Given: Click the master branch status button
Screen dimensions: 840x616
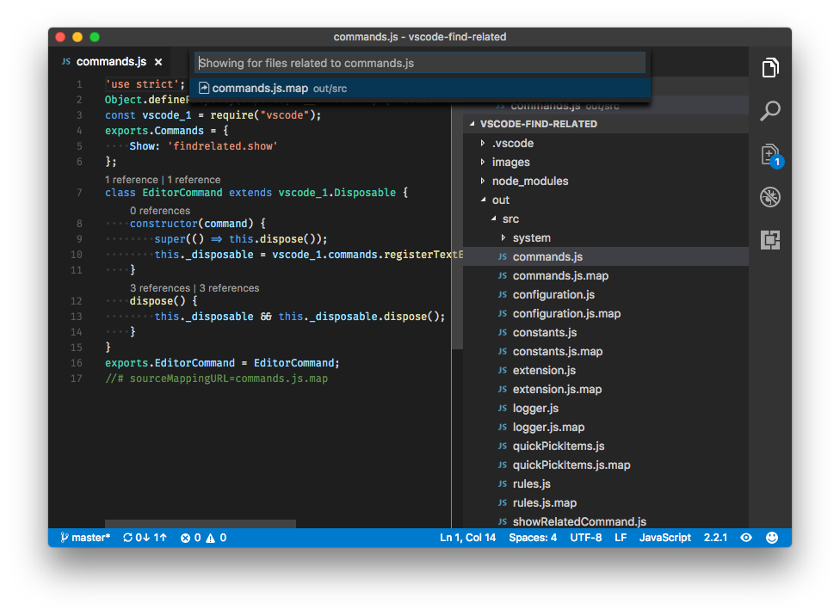Looking at the screenshot, I should pyautogui.click(x=85, y=537).
